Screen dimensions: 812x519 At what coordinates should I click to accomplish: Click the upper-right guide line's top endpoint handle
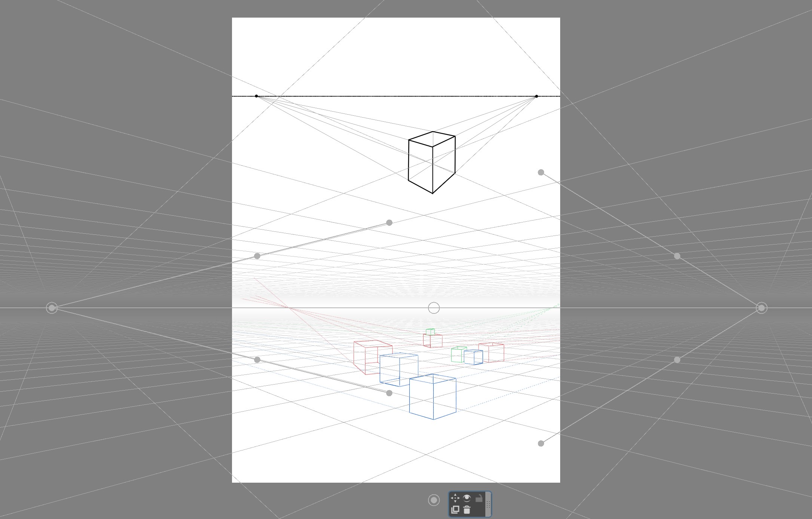coord(541,172)
